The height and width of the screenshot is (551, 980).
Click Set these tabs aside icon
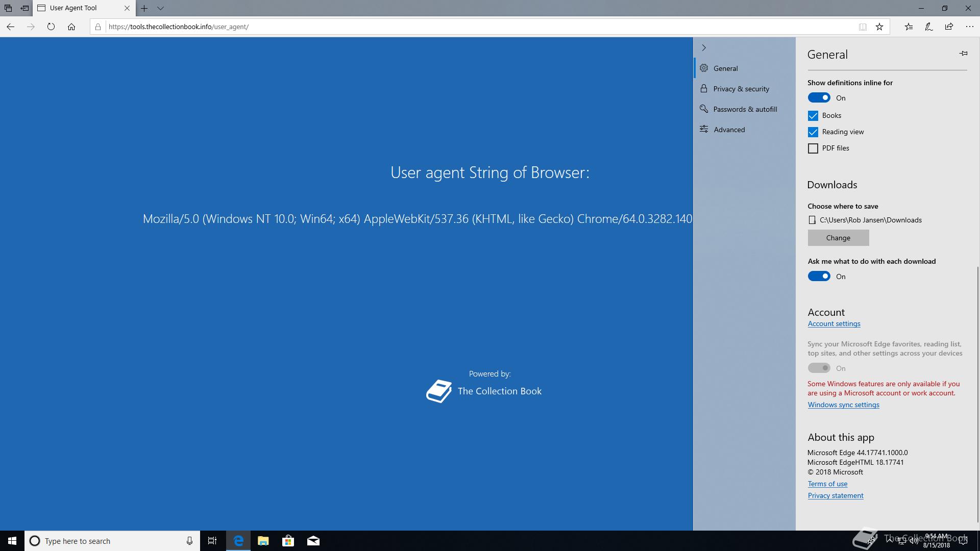pos(24,8)
